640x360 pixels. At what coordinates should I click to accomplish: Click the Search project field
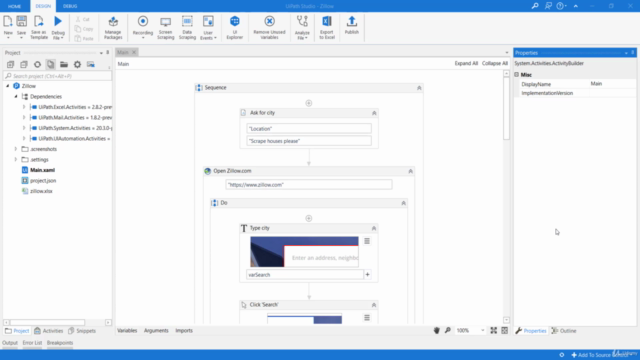(57, 76)
